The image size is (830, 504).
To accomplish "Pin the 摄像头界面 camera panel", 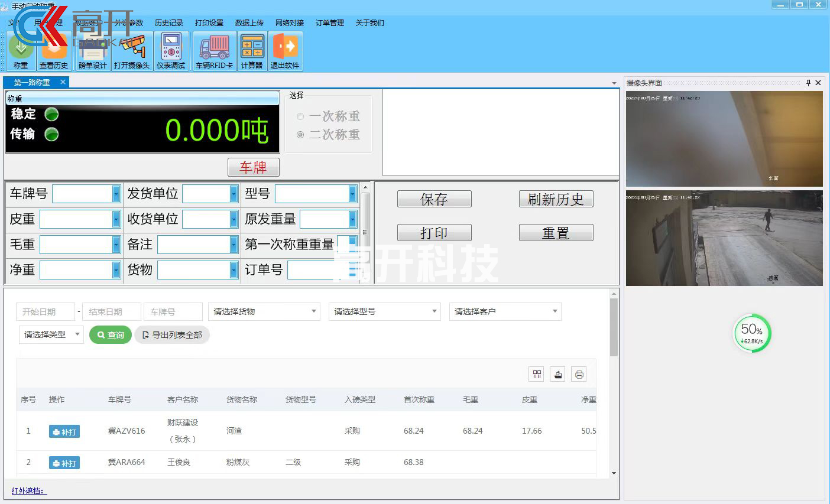I will (x=808, y=83).
